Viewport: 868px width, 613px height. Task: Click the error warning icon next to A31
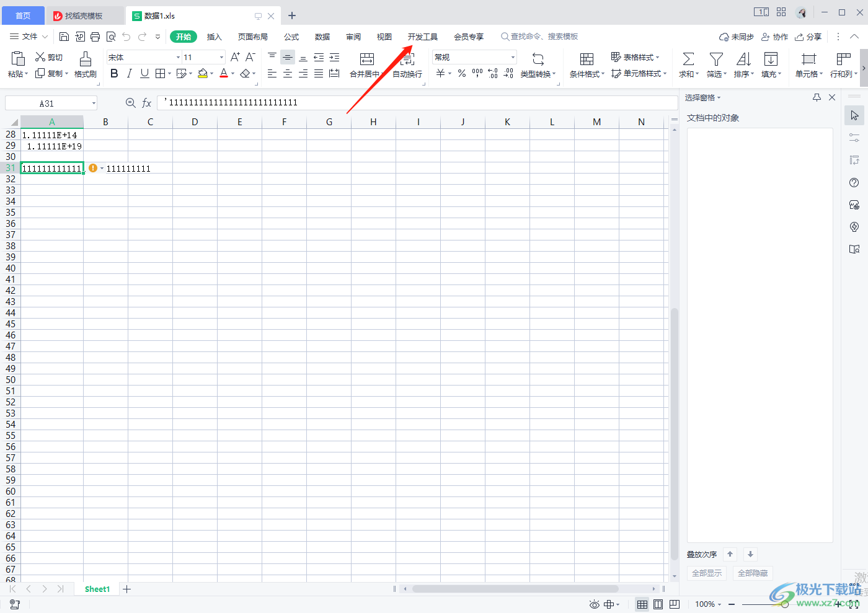93,168
